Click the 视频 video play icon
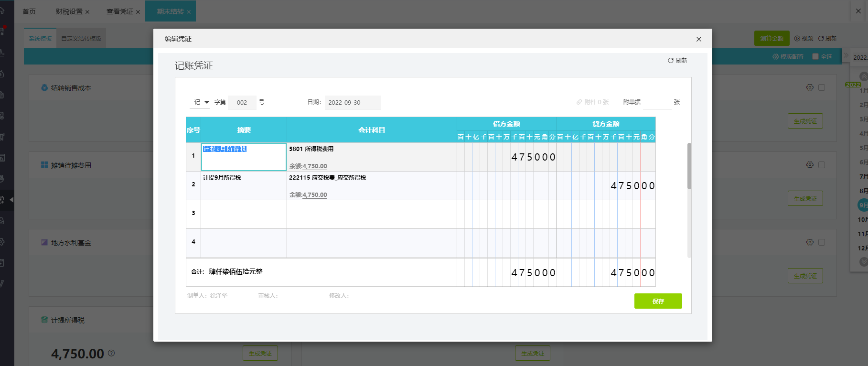This screenshot has height=366, width=868. (797, 39)
